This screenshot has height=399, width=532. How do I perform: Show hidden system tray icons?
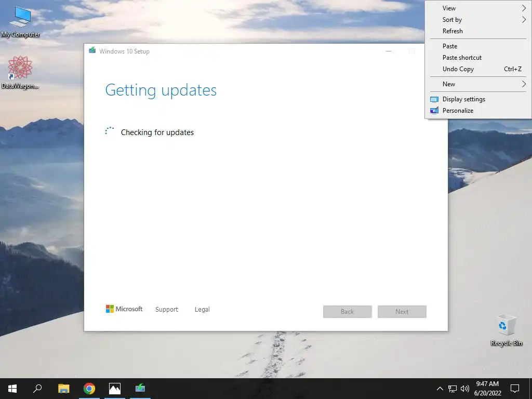coord(440,389)
